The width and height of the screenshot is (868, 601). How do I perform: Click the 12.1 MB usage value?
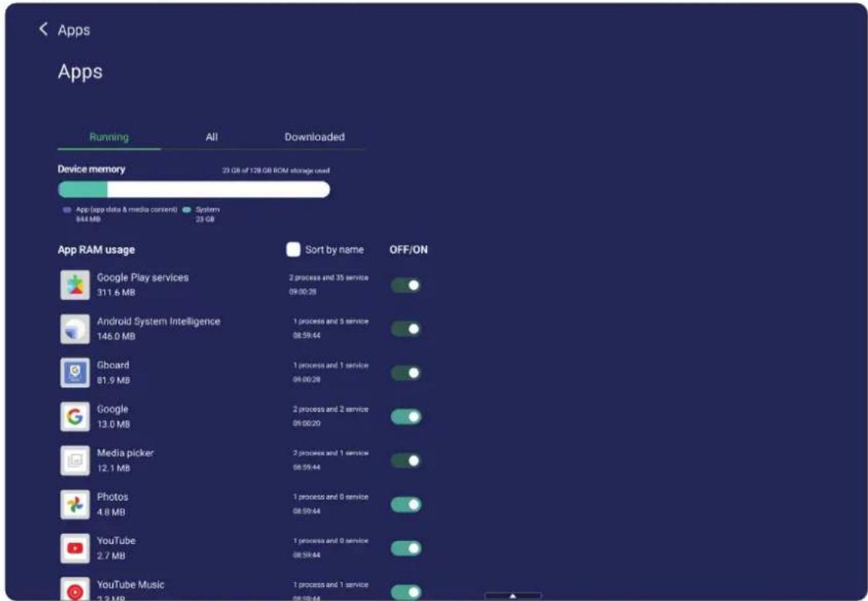[113, 468]
